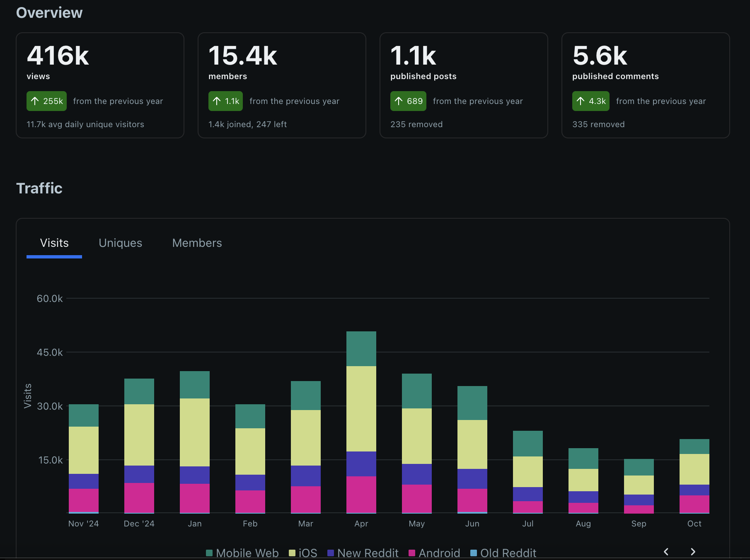
Task: Click the 1.1k members increase badge
Action: point(226,101)
